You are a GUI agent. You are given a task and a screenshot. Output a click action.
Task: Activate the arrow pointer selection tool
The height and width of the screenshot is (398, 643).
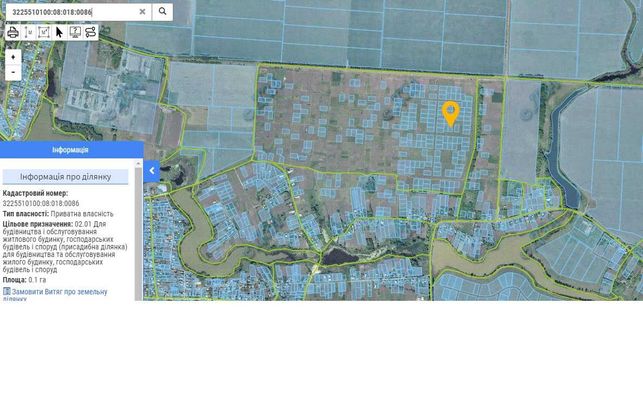59,32
